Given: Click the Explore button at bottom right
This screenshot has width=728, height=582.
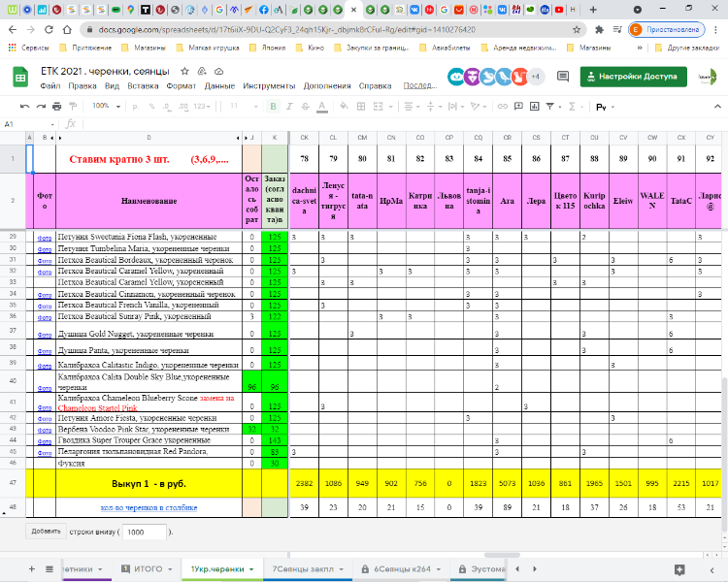Looking at the screenshot, I should pos(681,568).
